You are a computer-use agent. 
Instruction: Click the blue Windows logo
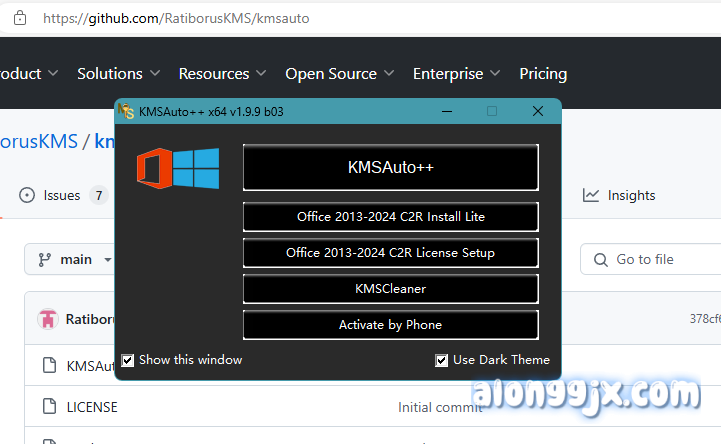pyautogui.click(x=196, y=167)
